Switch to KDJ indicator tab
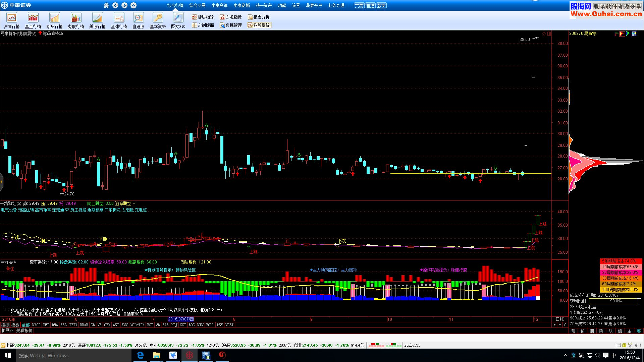The width and height of the screenshot is (644, 362). coord(174,325)
